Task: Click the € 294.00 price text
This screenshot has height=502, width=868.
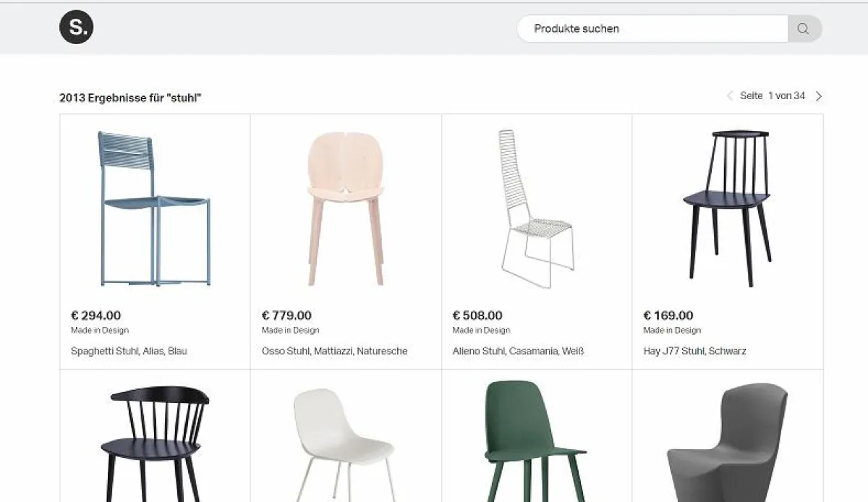Action: tap(95, 315)
